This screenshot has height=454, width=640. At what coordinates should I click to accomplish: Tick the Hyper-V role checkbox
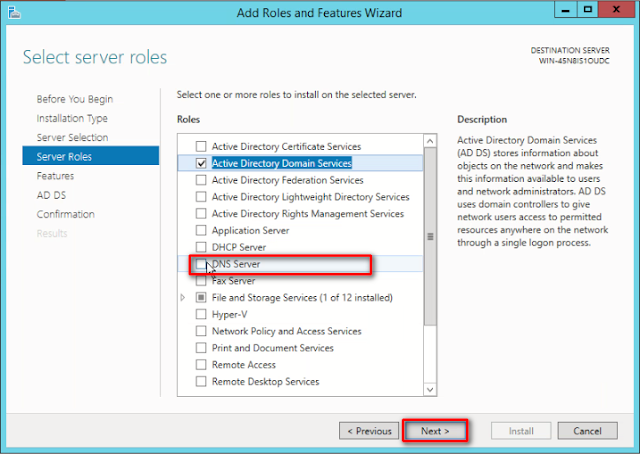(x=201, y=314)
